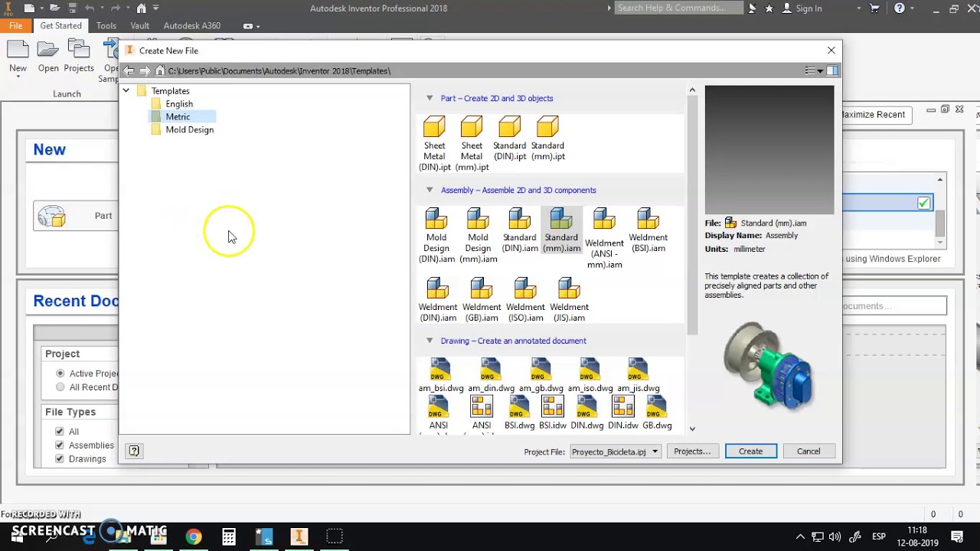Choose DIN.idw drawing template

622,413
